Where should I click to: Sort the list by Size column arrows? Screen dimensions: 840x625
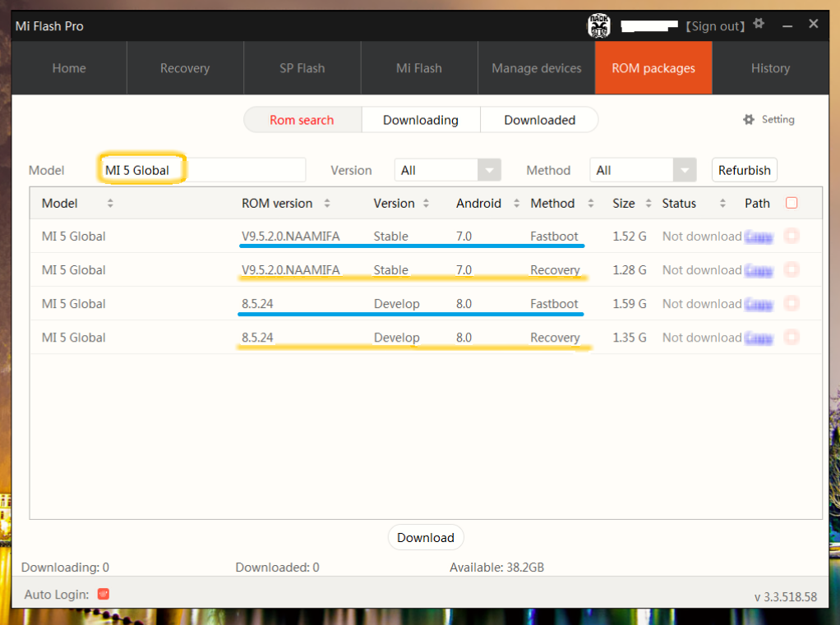[x=648, y=204]
